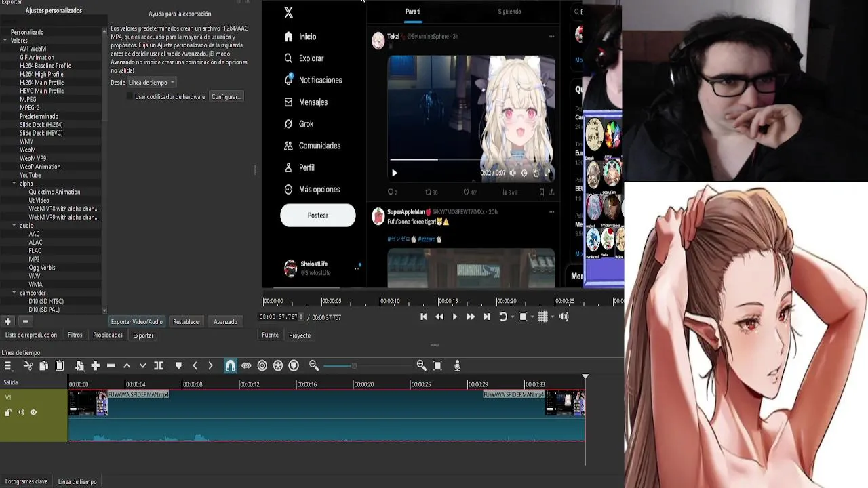Open the Filtros tab

click(75, 335)
